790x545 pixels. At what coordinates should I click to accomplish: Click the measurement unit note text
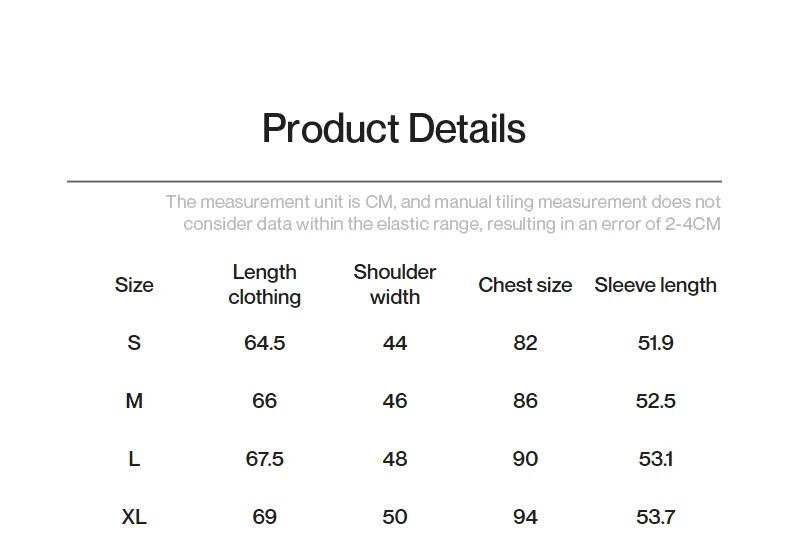[443, 213]
